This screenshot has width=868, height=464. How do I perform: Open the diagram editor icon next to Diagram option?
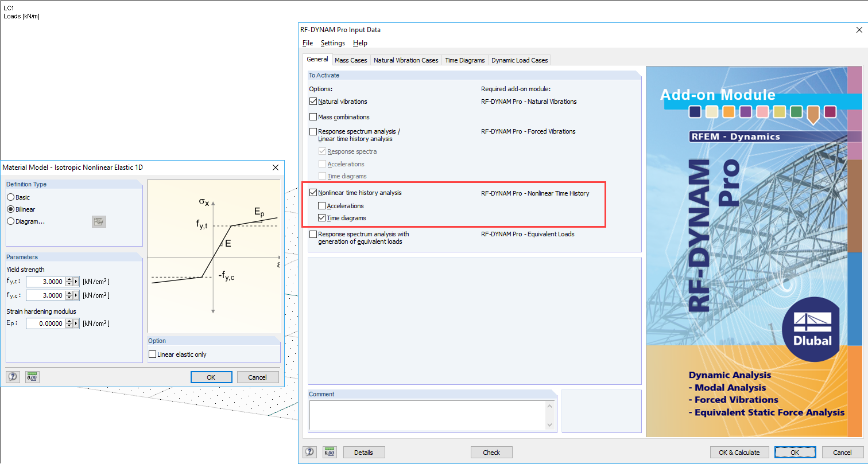pyautogui.click(x=99, y=221)
